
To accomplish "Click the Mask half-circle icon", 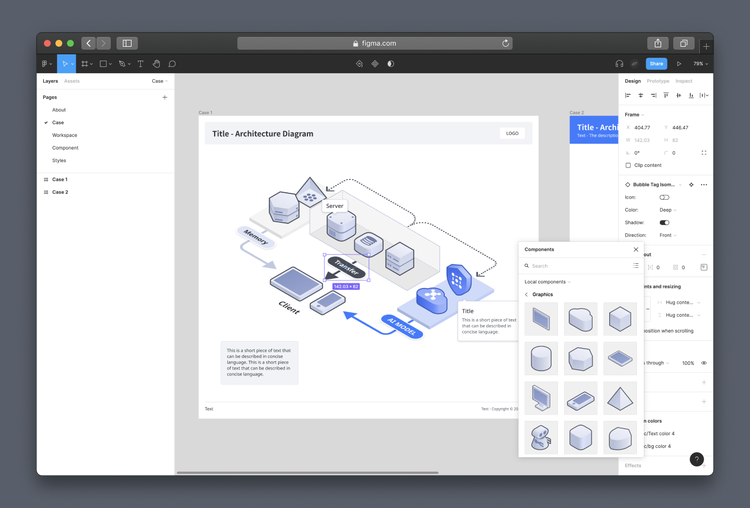I will (391, 64).
